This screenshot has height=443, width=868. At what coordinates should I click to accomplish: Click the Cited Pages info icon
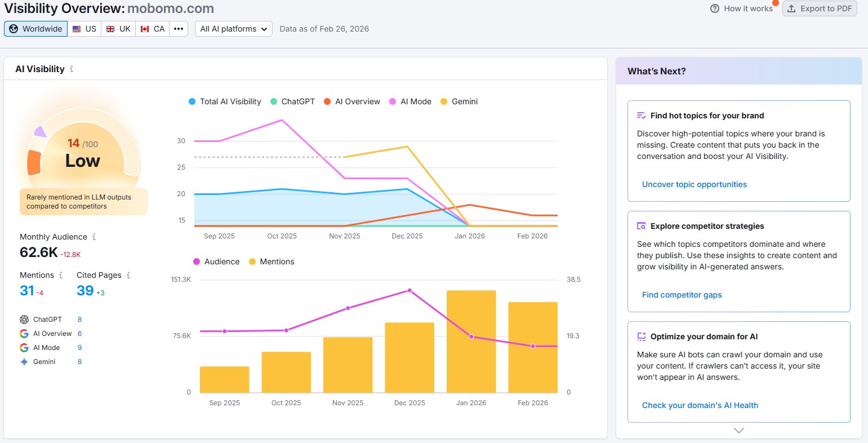tap(128, 276)
